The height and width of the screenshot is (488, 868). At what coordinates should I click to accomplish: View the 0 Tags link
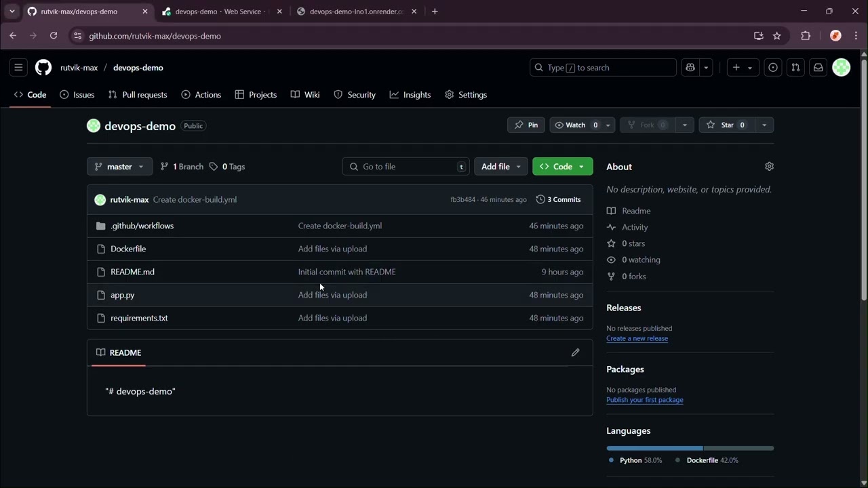[x=227, y=167]
